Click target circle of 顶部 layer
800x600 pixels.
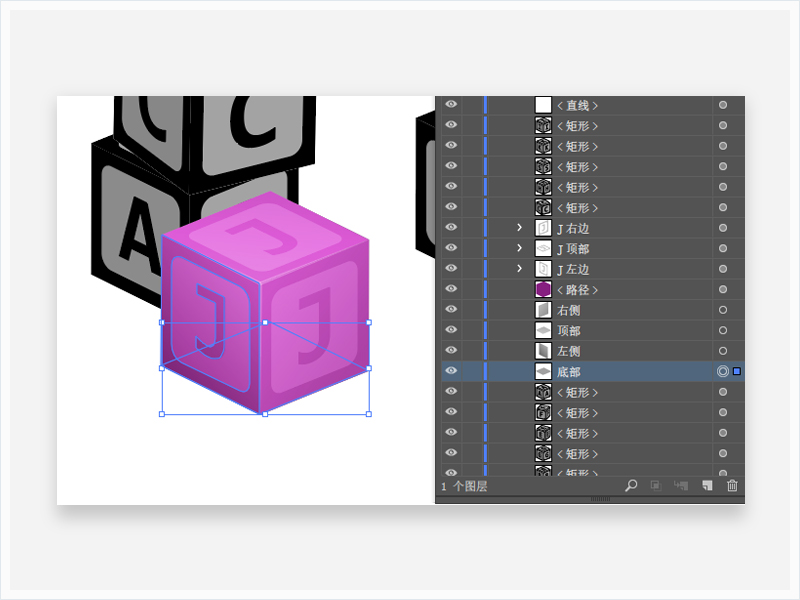click(x=723, y=331)
